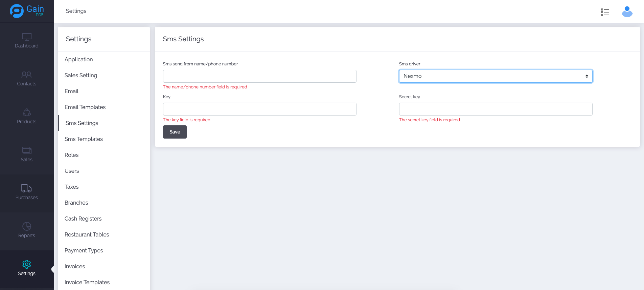Open the Products icon in sidebar
The image size is (644, 290).
[x=27, y=112]
